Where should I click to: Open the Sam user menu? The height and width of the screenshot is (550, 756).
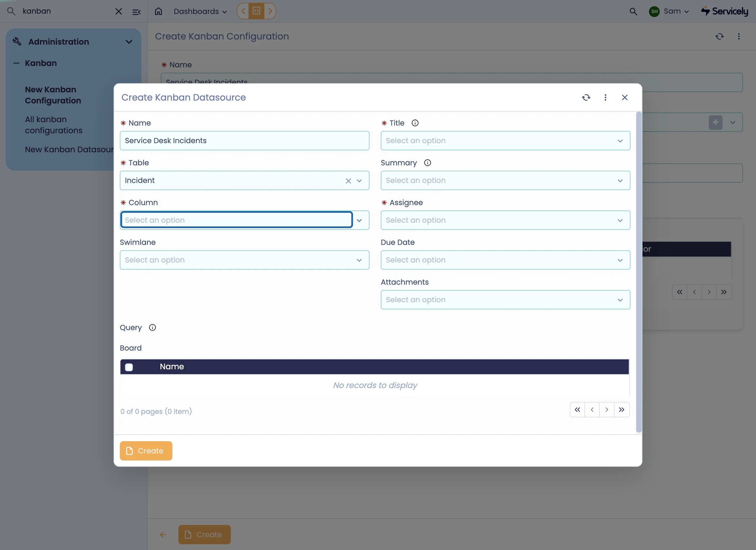(669, 11)
